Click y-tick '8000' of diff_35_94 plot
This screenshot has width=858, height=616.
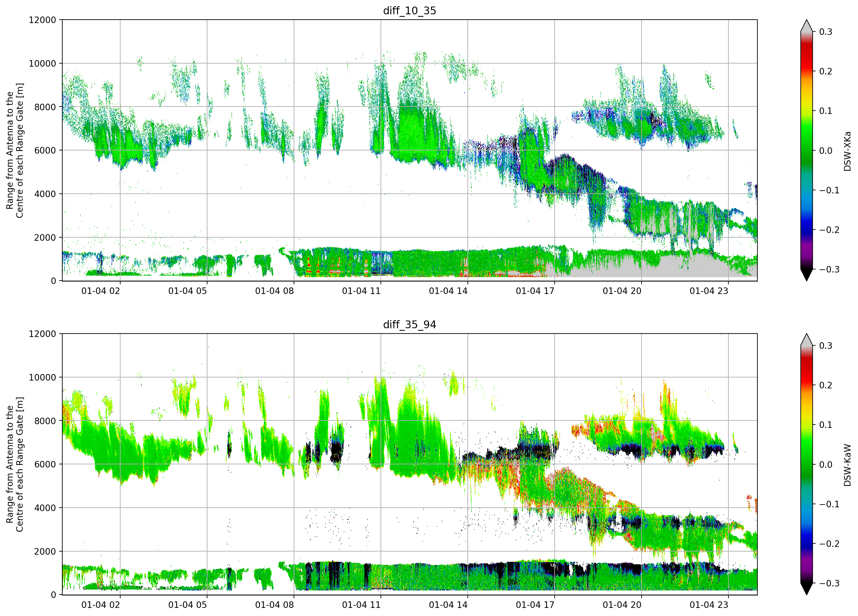(x=45, y=421)
